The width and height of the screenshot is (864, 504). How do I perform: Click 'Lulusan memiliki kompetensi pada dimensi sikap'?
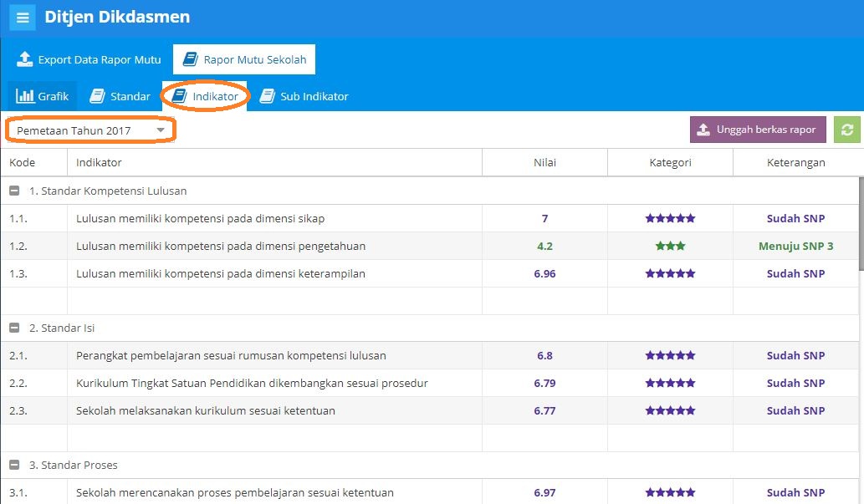pyautogui.click(x=200, y=219)
